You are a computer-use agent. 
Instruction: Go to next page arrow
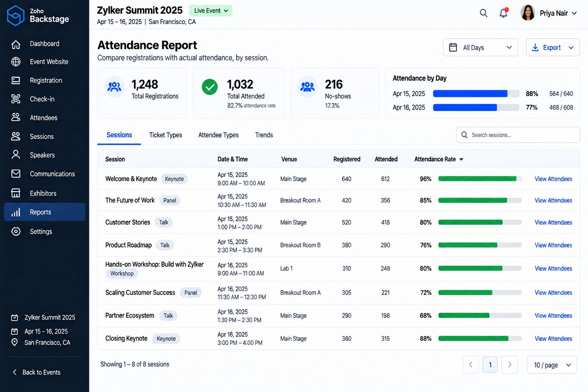[510, 365]
